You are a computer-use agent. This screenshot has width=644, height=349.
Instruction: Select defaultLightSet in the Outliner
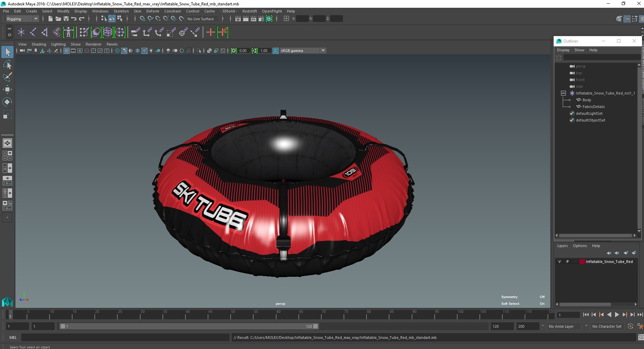589,113
